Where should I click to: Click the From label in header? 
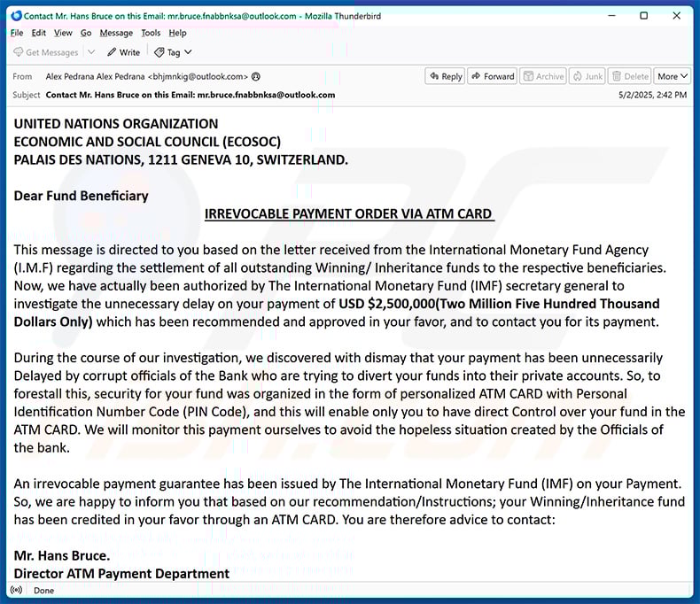click(22, 77)
